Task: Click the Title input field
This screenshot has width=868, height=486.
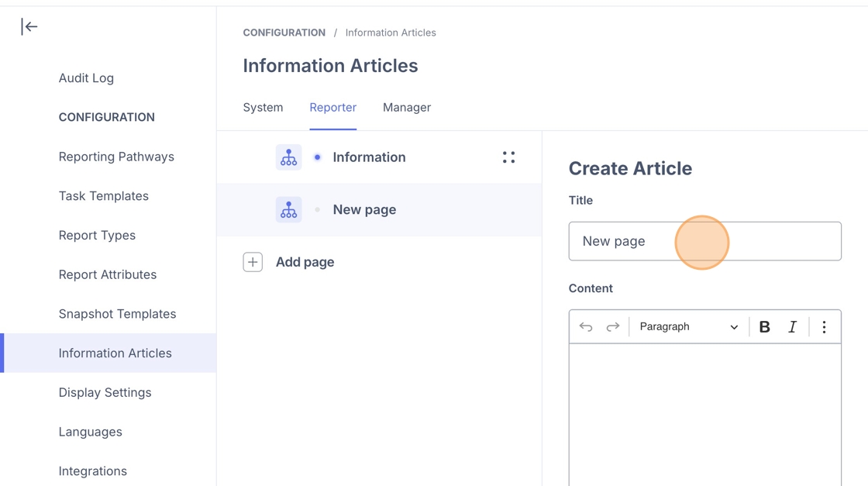Action: tap(704, 241)
